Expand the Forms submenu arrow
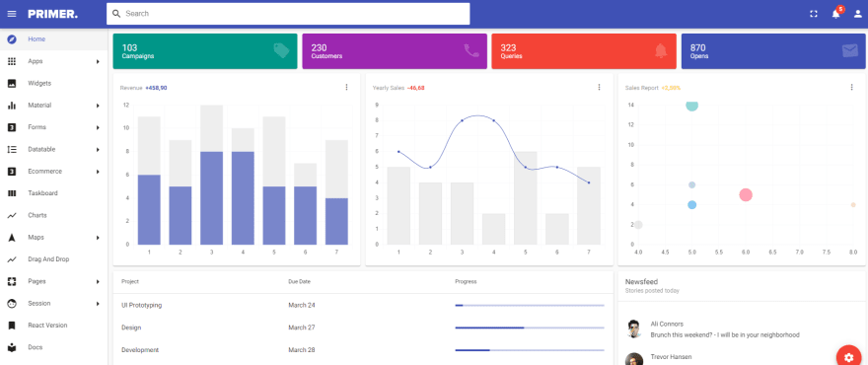 (x=98, y=127)
